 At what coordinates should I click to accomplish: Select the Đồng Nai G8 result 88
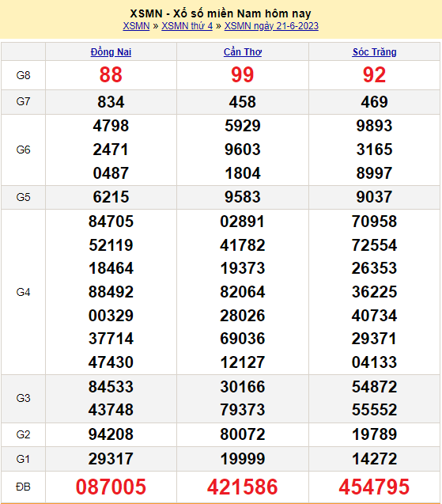click(x=111, y=75)
